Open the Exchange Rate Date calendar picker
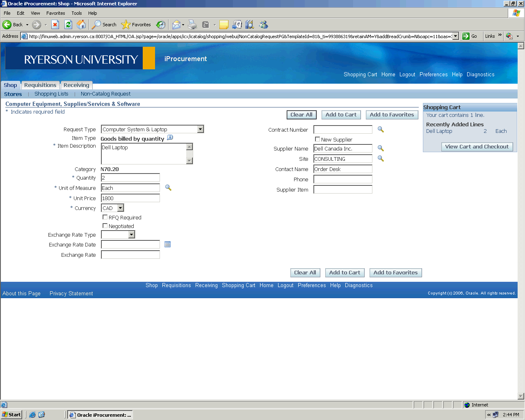Screen dimensions: 525x420 [167, 244]
